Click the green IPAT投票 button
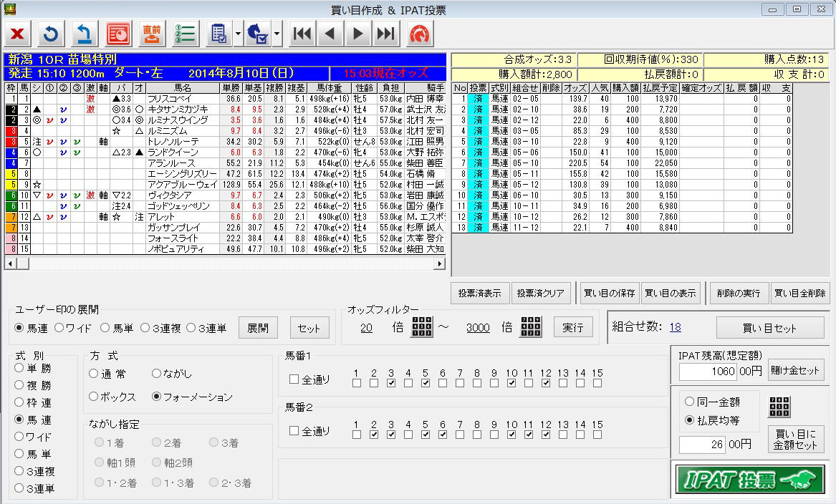The height and width of the screenshot is (504, 836). click(750, 480)
